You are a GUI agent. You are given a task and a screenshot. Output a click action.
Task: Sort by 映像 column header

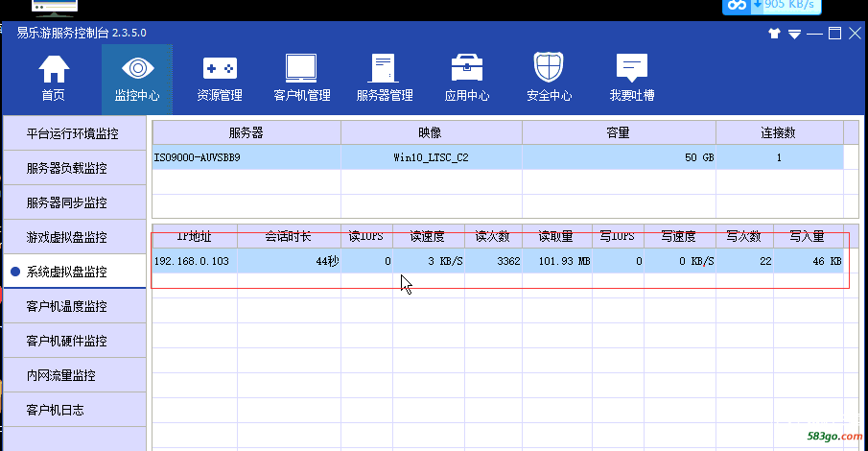tap(432, 132)
